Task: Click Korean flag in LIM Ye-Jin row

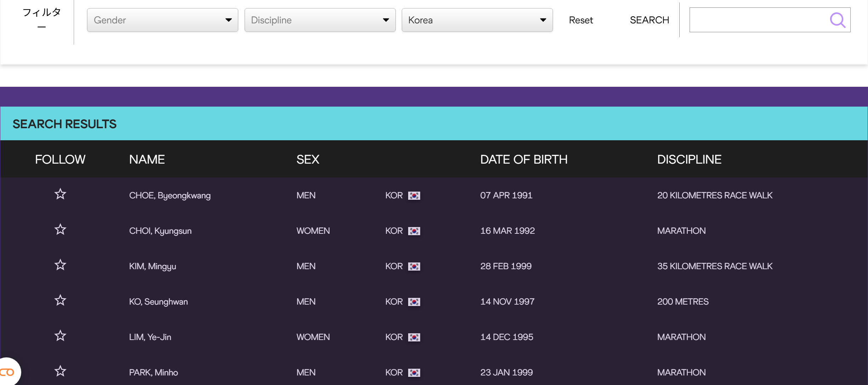Action: pos(414,337)
